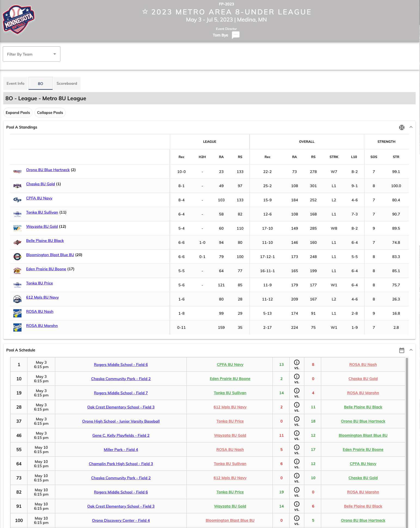Message event director via chat bubble icon

pyautogui.click(x=236, y=35)
